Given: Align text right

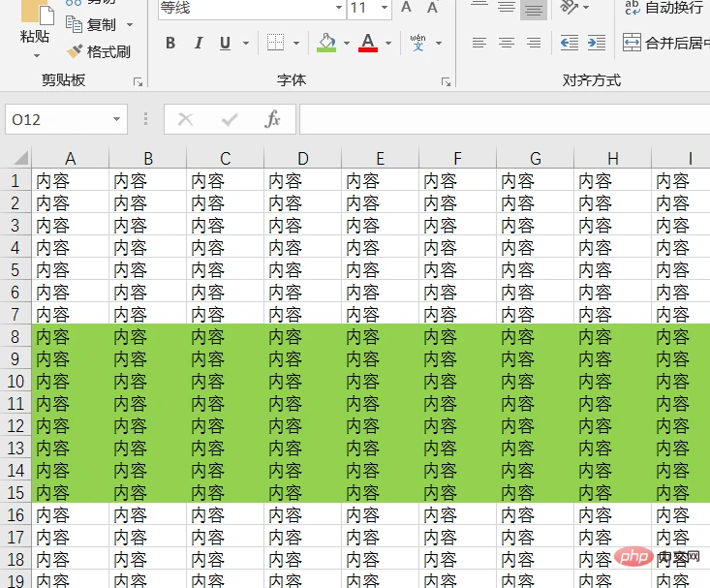Looking at the screenshot, I should [534, 43].
